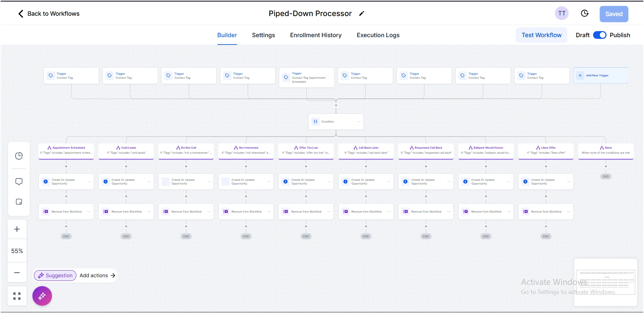Open three-dot menu on Cold Leads Create Opportunity
Screen dimensions: 644x313
[x=149, y=181]
